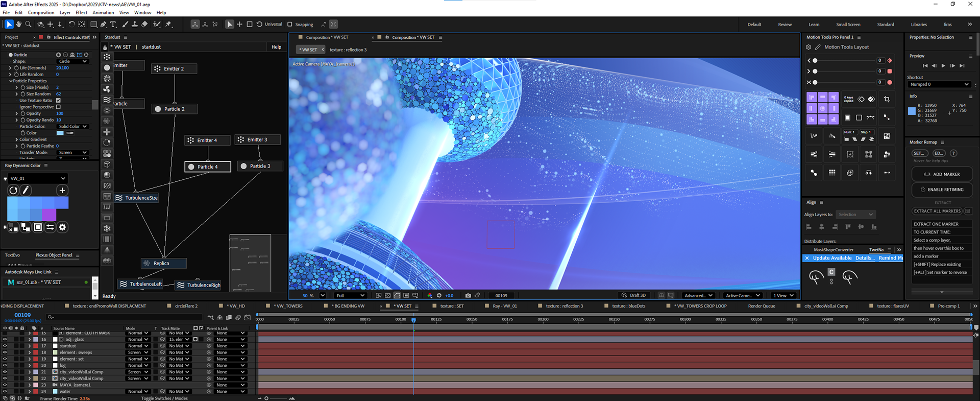
Task: Hide the adj : glass layer
Action: click(x=5, y=339)
